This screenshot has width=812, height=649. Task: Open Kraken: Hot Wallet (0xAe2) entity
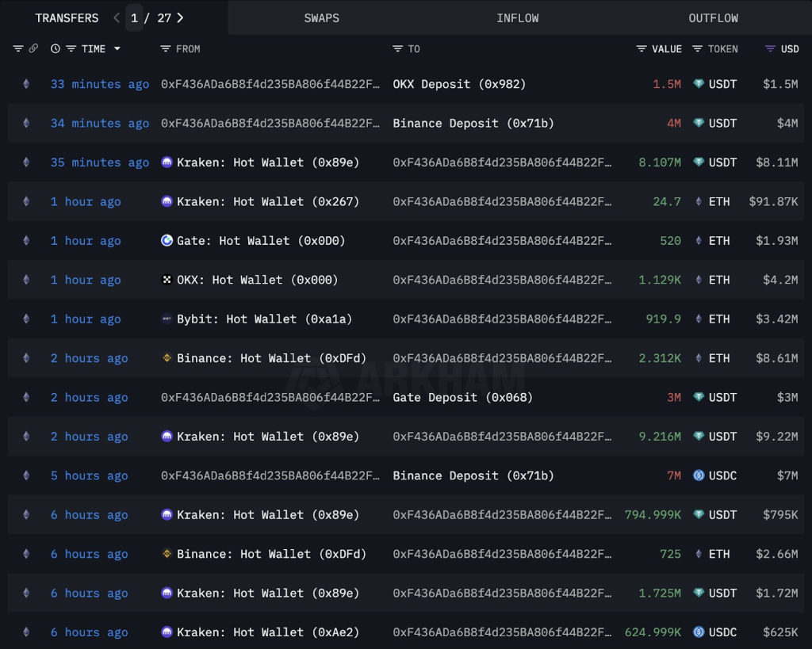(x=268, y=632)
